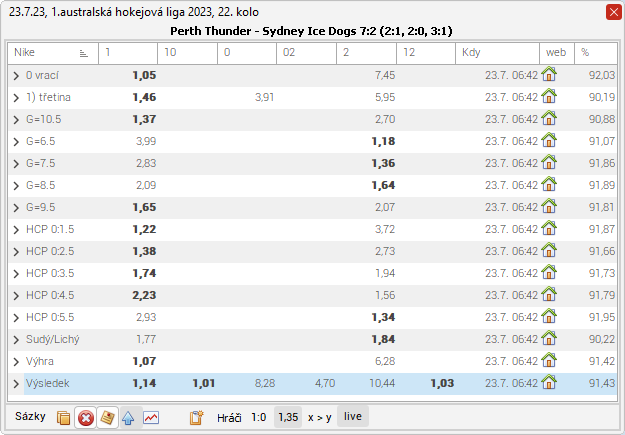Image resolution: width=625 pixels, height=435 pixels.
Task: Open web house icon in G=7.5 row
Action: click(x=549, y=162)
